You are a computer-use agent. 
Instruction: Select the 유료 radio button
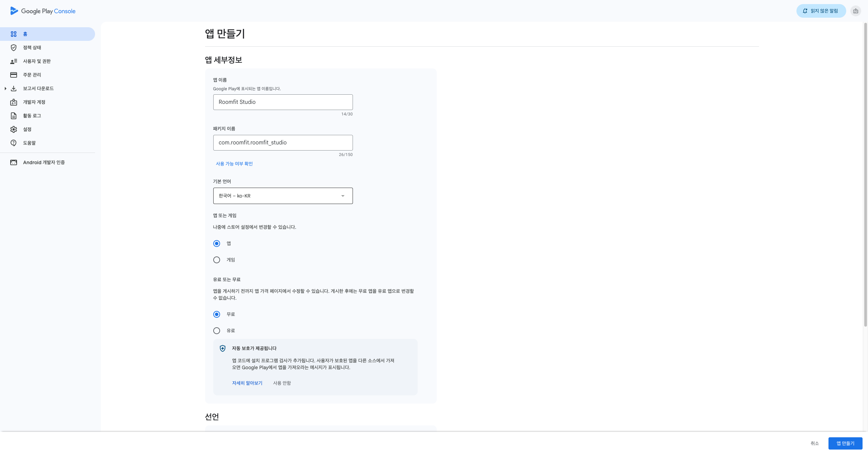point(217,331)
